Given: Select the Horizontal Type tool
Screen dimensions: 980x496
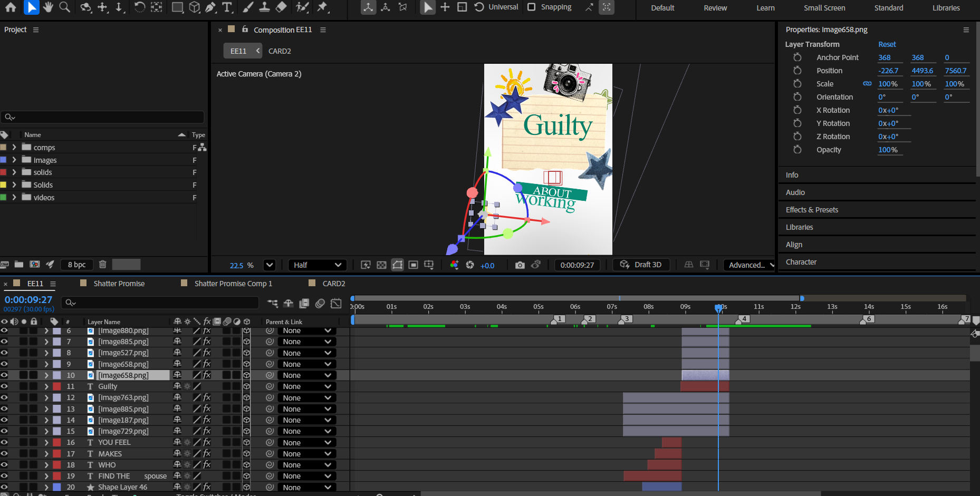Looking at the screenshot, I should [x=227, y=7].
